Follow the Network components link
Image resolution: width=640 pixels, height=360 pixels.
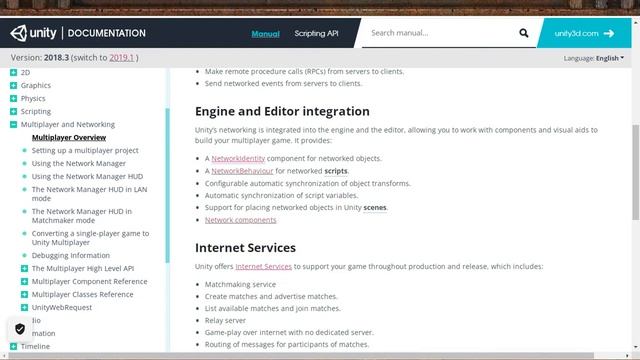click(240, 220)
